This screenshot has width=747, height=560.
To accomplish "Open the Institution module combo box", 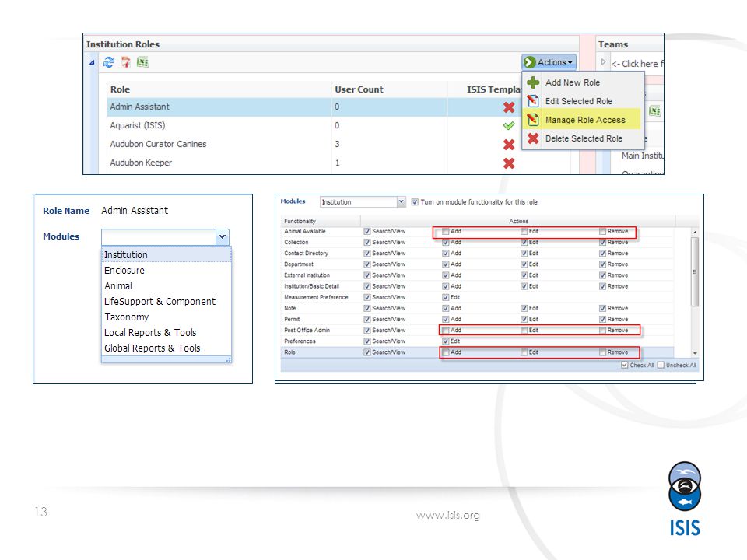I will (363, 202).
